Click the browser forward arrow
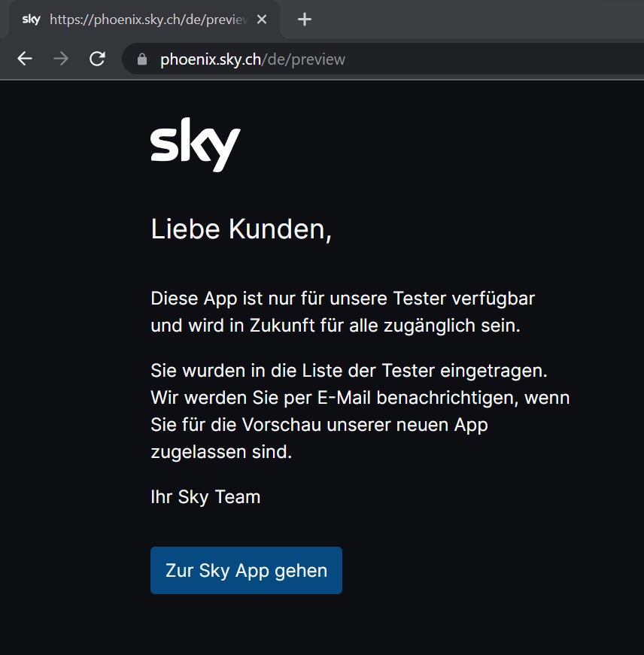Screen dimensions: 644x655 coord(61,59)
